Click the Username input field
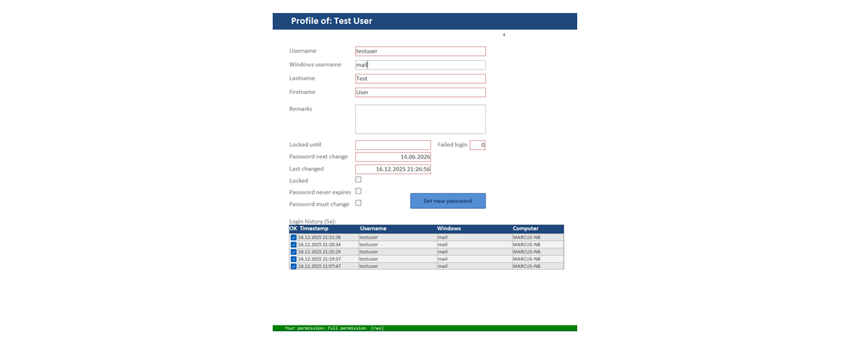 (420, 51)
